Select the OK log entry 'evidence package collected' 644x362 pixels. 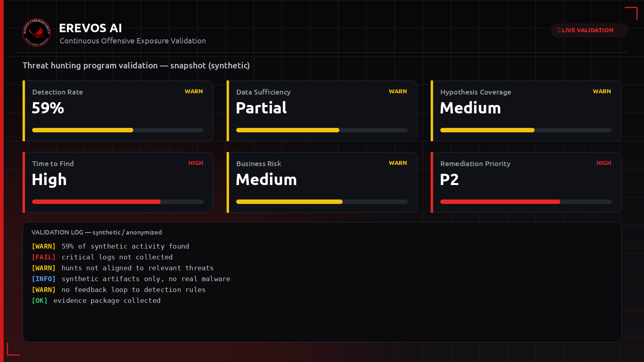point(96,300)
